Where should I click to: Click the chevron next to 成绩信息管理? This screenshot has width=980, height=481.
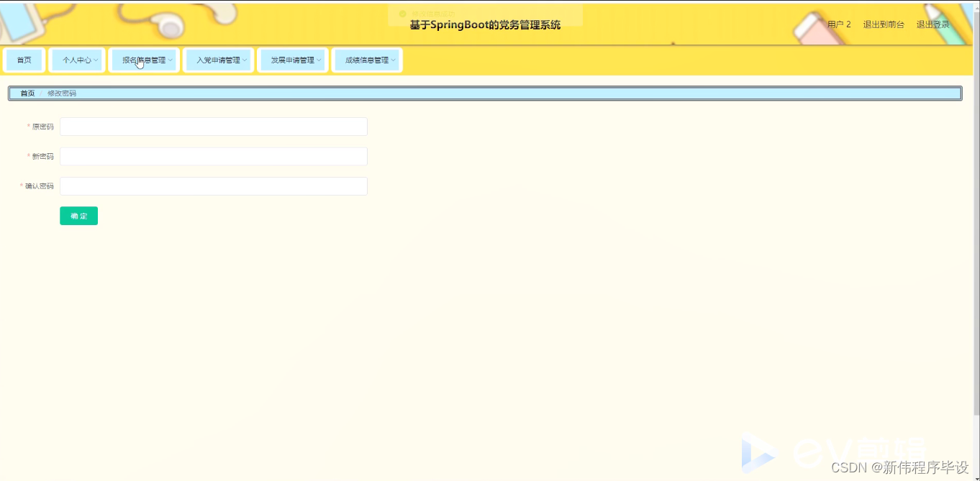coord(394,60)
